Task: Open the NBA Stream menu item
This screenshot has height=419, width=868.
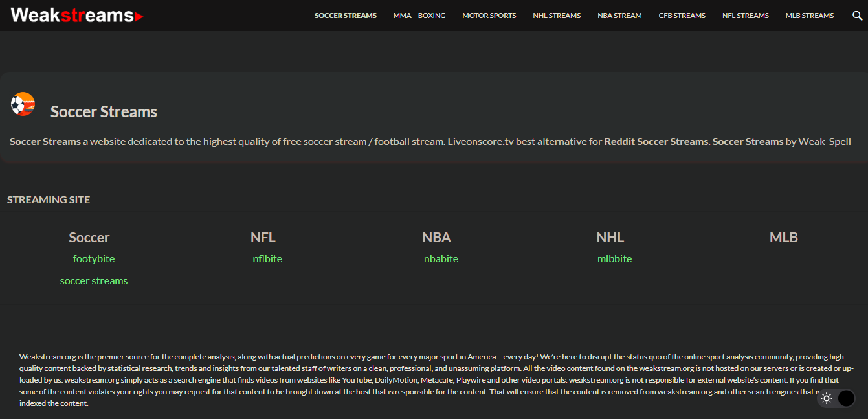Action: click(619, 16)
